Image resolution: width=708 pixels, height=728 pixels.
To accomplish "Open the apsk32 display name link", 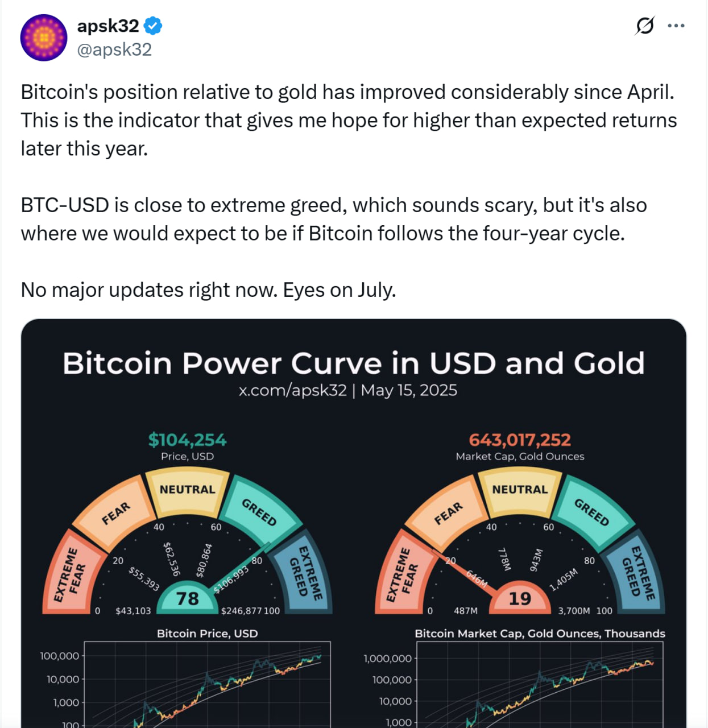I will click(x=108, y=26).
